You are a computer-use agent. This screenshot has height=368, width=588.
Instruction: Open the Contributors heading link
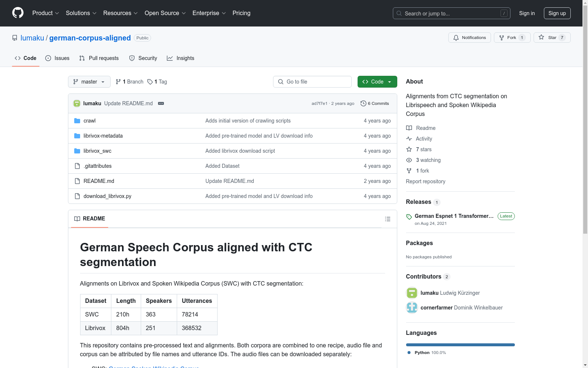coord(424,276)
